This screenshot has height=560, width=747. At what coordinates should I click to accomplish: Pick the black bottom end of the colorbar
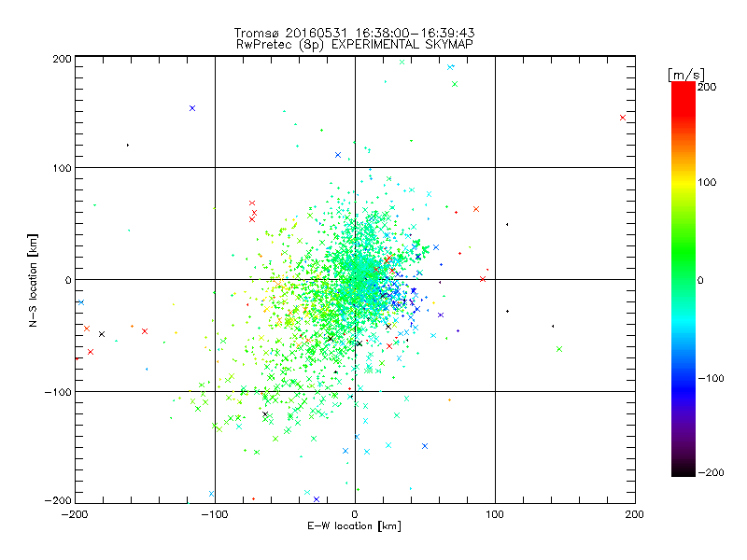(x=684, y=471)
